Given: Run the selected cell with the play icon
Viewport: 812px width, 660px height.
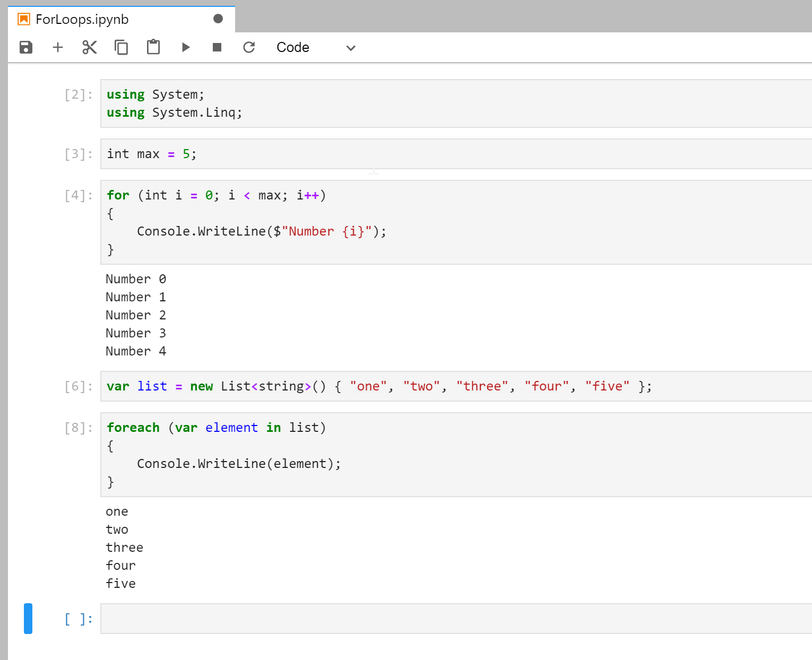Looking at the screenshot, I should [x=186, y=47].
